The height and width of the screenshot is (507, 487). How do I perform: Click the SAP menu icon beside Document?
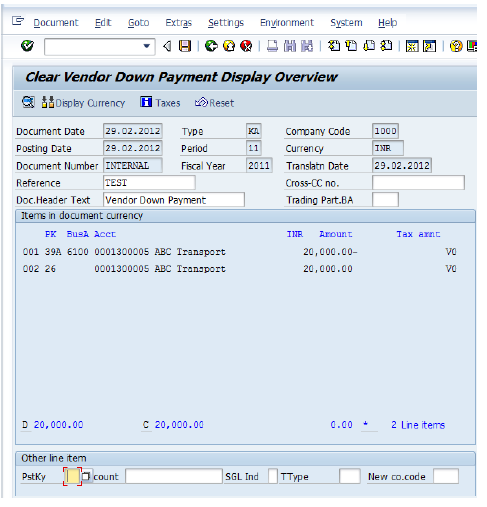pyautogui.click(x=18, y=21)
